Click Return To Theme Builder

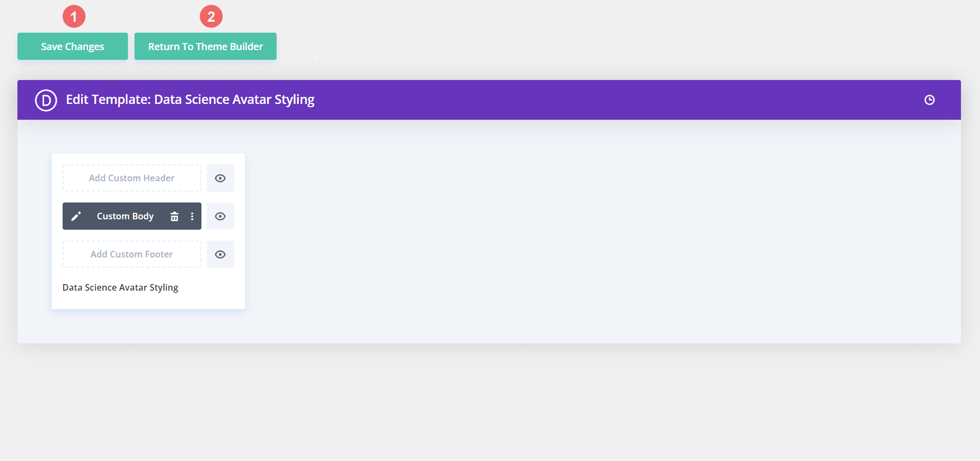[x=205, y=46]
